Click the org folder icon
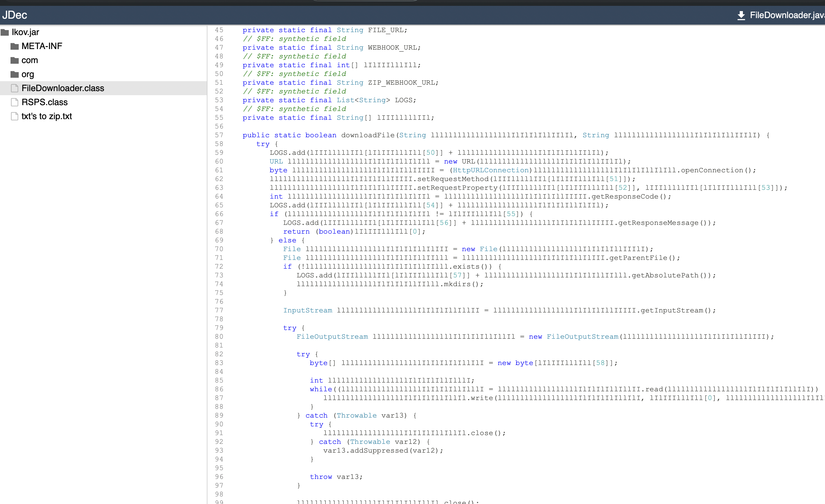 [x=14, y=74]
